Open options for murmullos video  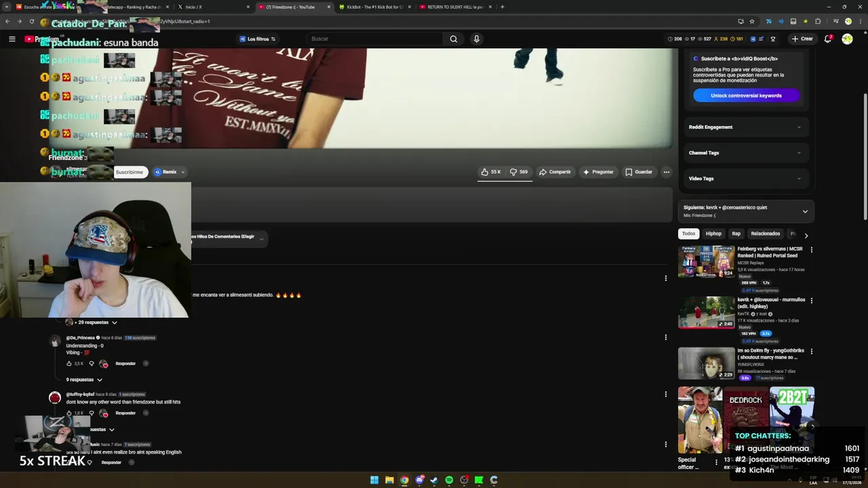coord(811,300)
